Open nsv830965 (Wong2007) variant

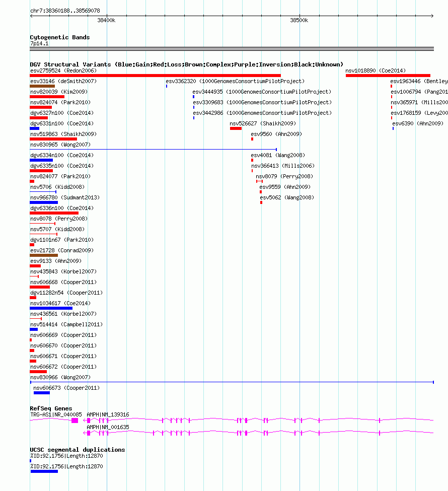coord(60,145)
